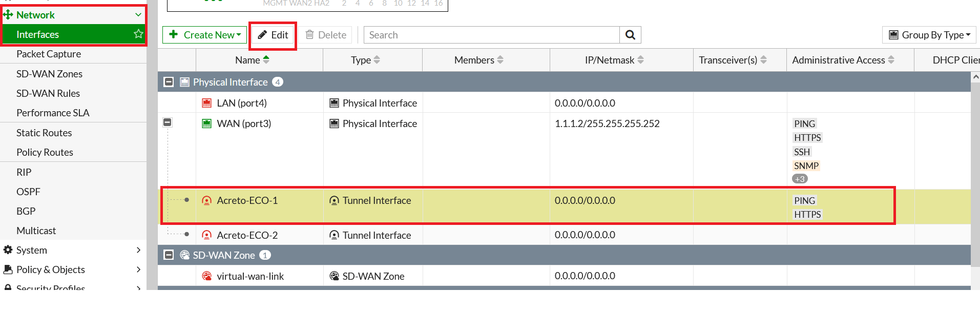
Task: Click type icon in LAN (port4) row
Action: pyautogui.click(x=335, y=103)
